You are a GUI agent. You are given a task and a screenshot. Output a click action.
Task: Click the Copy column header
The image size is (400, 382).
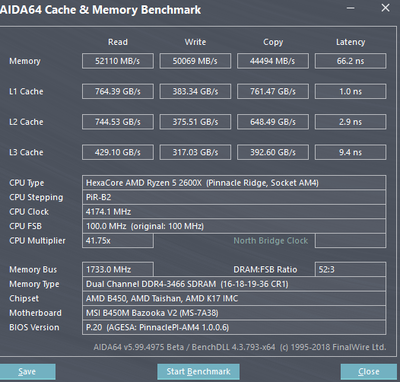click(273, 42)
